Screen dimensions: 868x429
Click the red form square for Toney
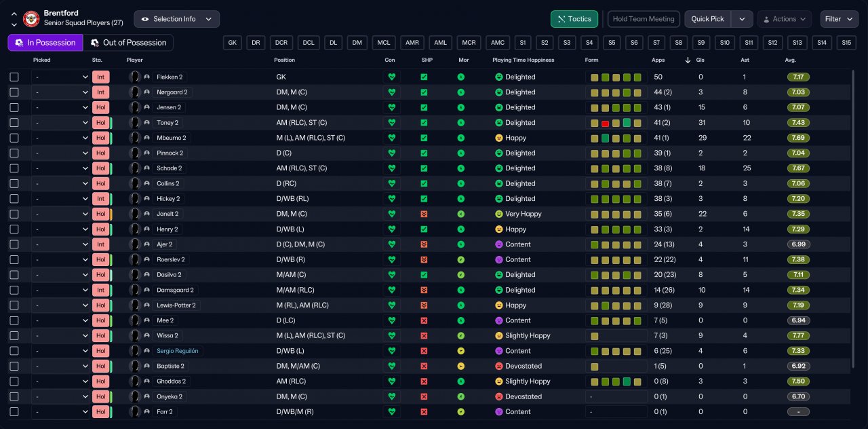(605, 123)
